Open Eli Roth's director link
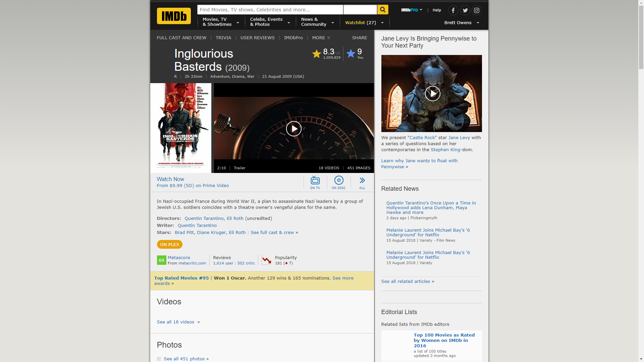Viewport: 644px width, 362px height. click(235, 219)
